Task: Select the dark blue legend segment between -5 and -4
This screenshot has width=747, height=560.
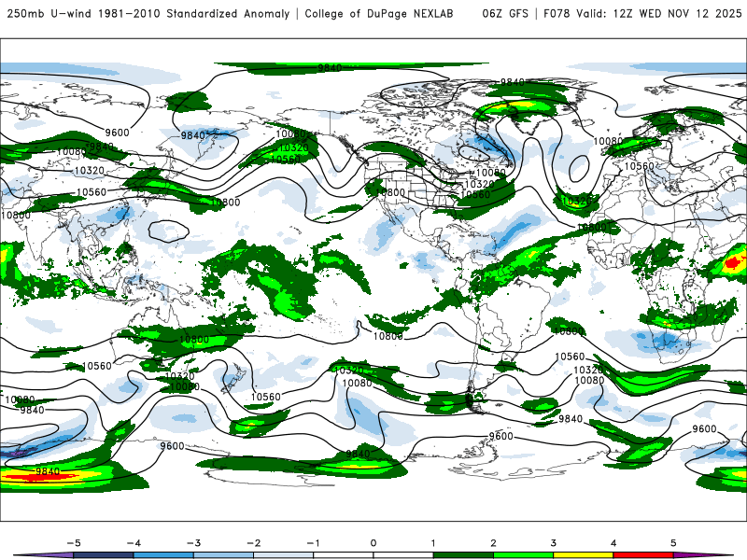Action: [104, 555]
